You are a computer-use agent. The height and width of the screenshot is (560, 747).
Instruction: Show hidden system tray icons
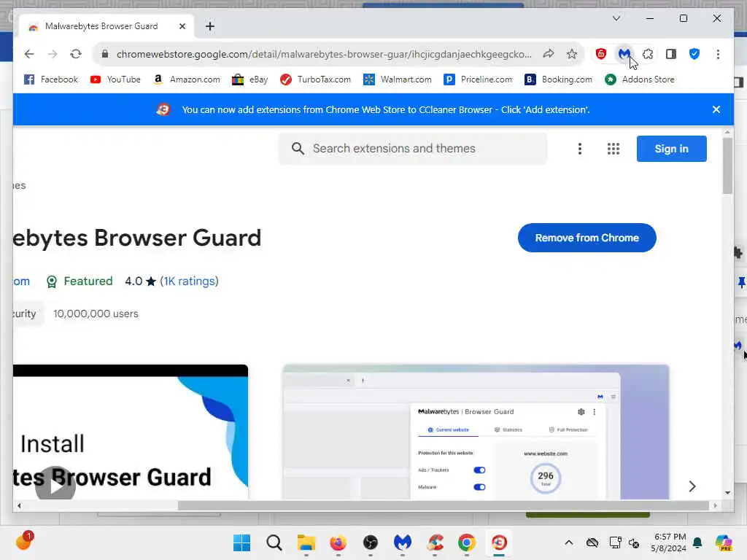568,542
